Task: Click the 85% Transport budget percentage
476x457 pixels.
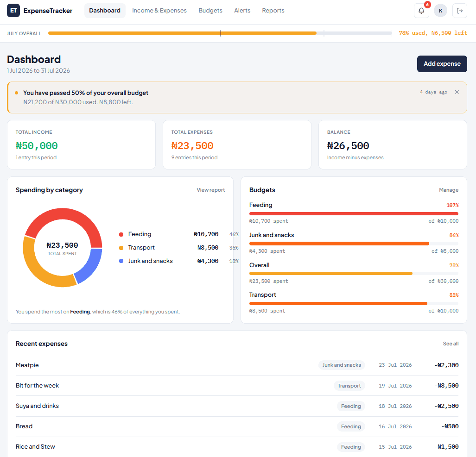Action: 454,295
